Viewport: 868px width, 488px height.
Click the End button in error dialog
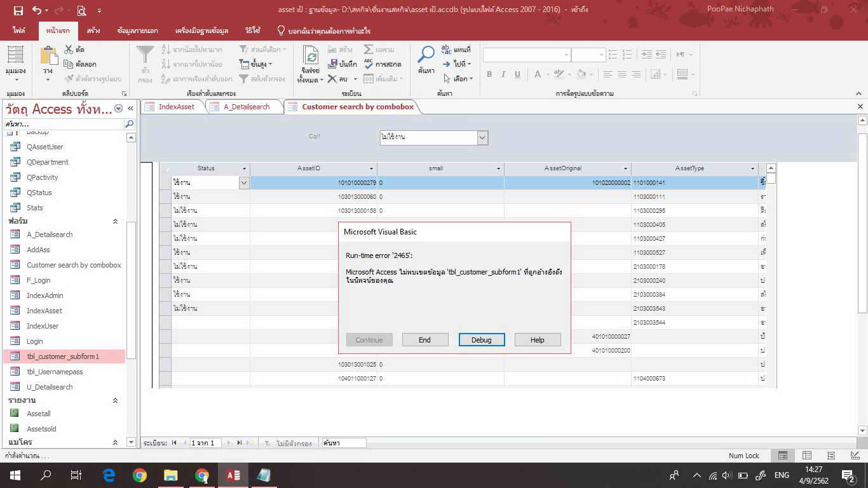[425, 340]
